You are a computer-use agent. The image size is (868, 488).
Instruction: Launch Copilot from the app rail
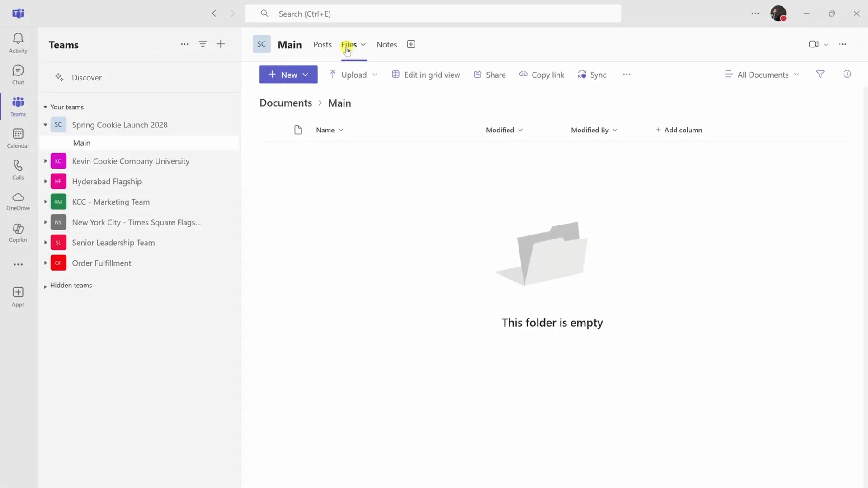pos(18,233)
